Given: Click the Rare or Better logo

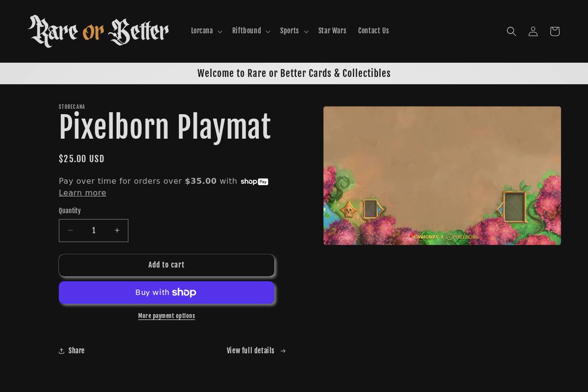Looking at the screenshot, I should click(x=98, y=31).
